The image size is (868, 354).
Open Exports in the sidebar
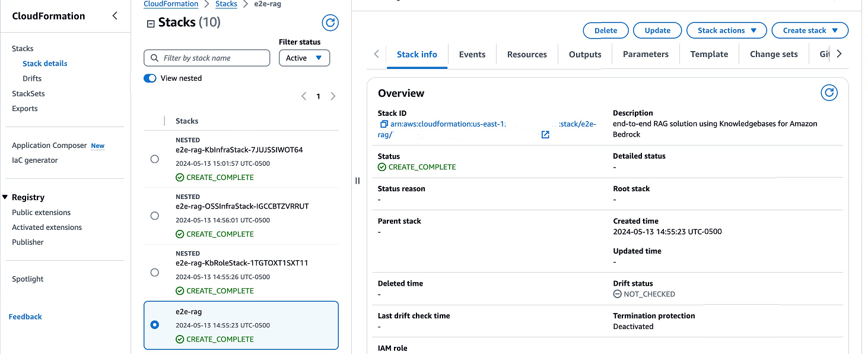tap(25, 109)
